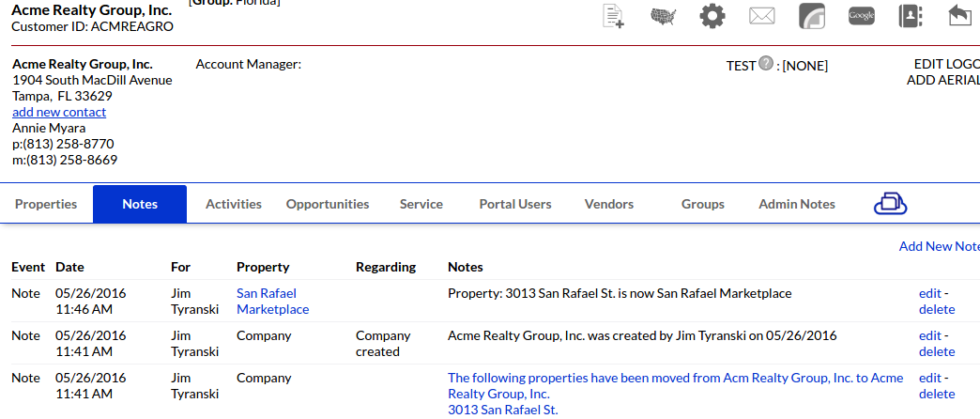Click the gray rounded square quarter-circle icon
This screenshot has height=419, width=980.
(x=812, y=16)
